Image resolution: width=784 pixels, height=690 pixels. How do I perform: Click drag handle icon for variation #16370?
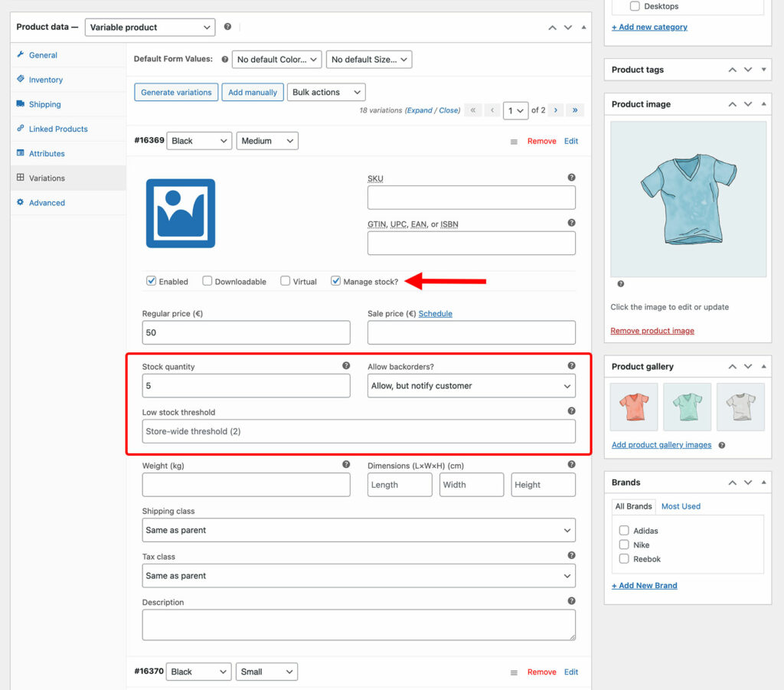point(514,672)
